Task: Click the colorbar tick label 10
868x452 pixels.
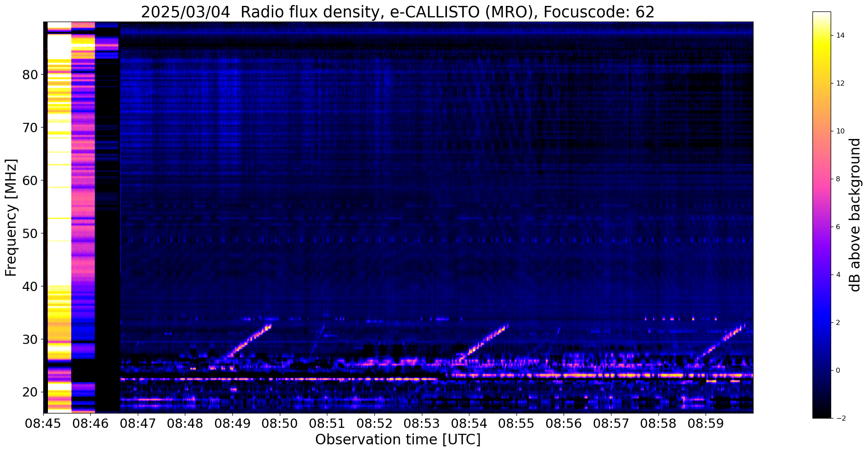Action: pyautogui.click(x=839, y=131)
